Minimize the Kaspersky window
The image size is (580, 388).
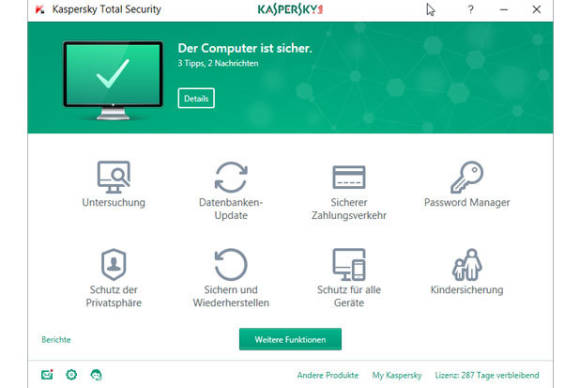tap(504, 10)
